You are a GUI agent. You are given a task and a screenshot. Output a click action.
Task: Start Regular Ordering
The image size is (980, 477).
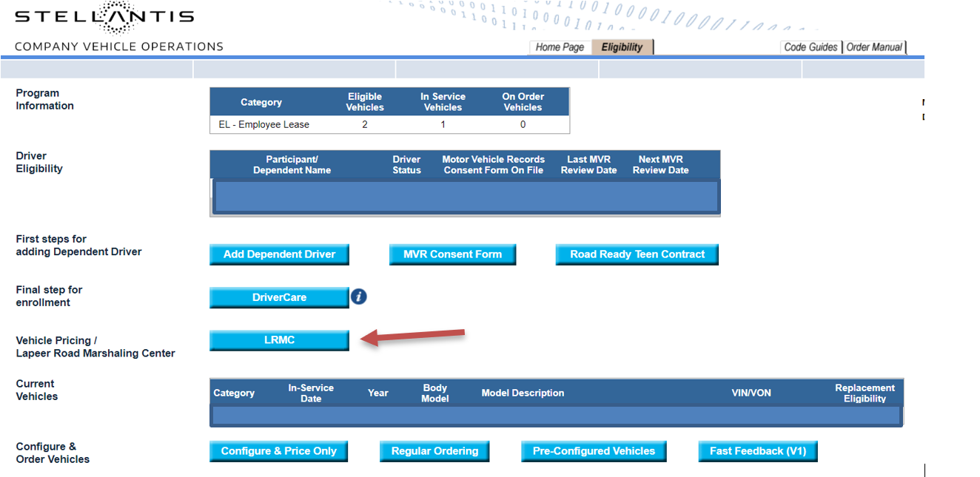tap(434, 451)
